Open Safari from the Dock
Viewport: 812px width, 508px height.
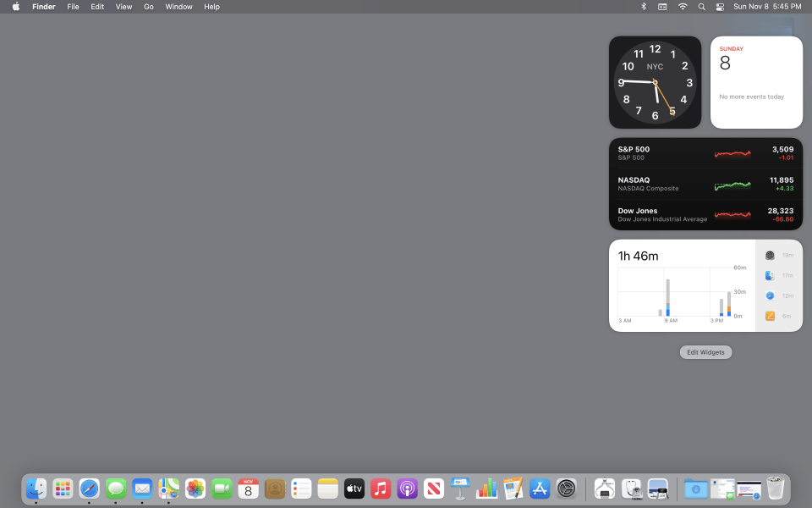(90, 489)
